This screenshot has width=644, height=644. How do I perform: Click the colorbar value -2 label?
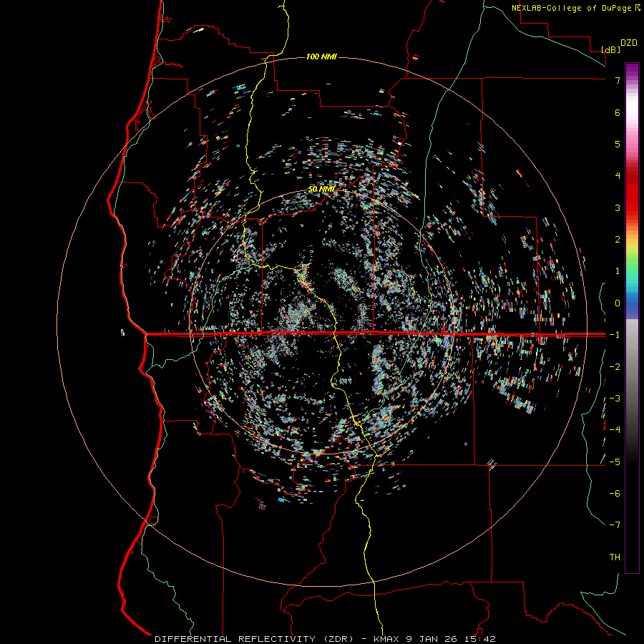click(x=615, y=367)
